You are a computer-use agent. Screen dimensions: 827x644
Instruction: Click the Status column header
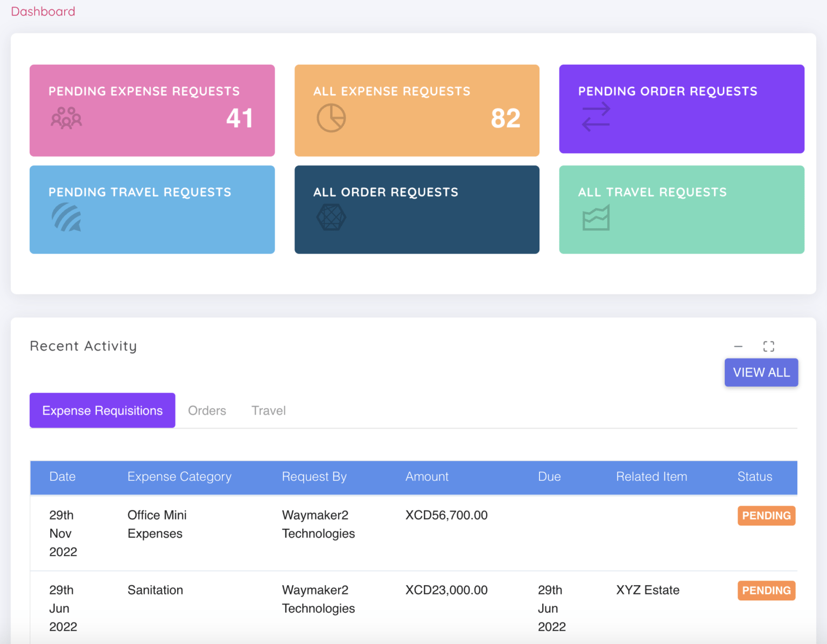click(x=755, y=477)
